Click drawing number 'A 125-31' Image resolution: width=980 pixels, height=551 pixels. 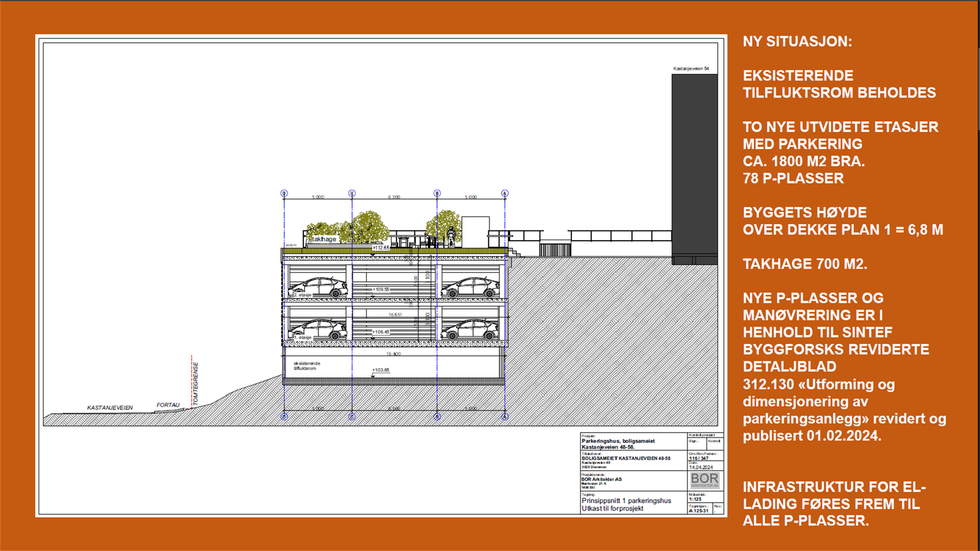[x=699, y=511]
